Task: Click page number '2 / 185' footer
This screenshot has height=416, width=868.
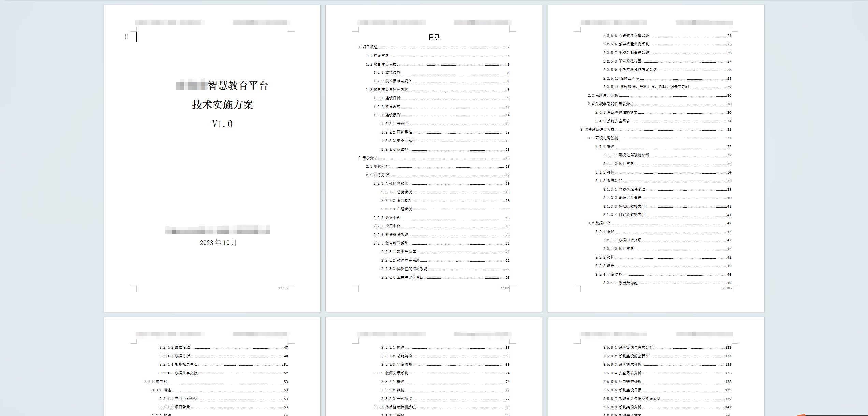Action: click(x=505, y=288)
